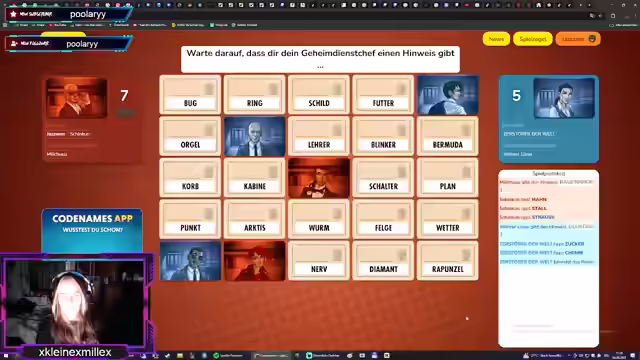Tap the hand icon on SCHILD card
640x360 pixels.
pos(337,89)
